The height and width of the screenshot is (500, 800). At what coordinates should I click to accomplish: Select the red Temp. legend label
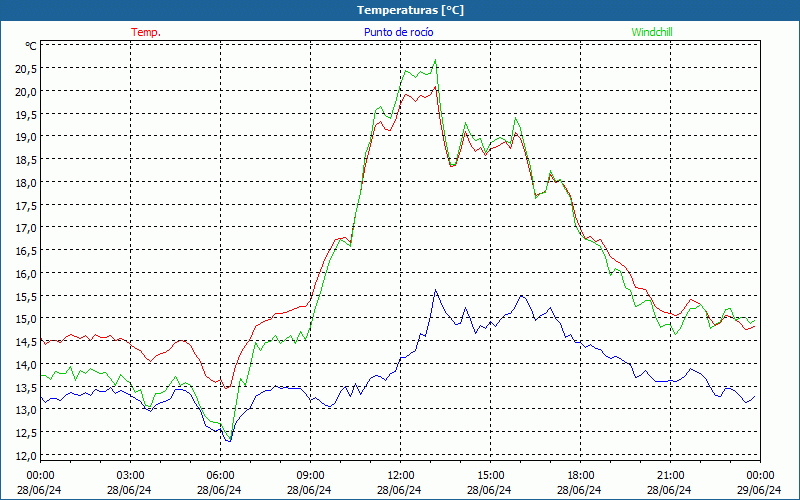146,32
